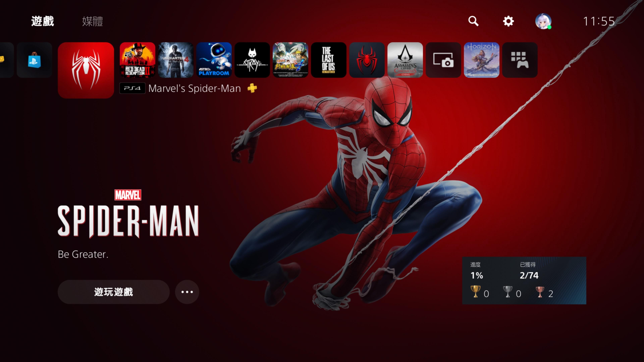This screenshot has height=362, width=644.
Task: Click the silver trophy icon
Action: (507, 292)
